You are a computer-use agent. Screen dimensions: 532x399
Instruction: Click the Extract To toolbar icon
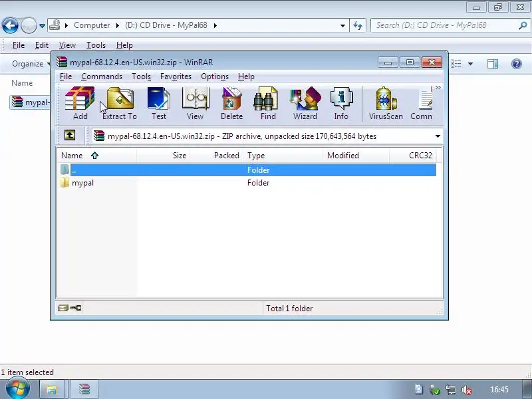pyautogui.click(x=120, y=103)
